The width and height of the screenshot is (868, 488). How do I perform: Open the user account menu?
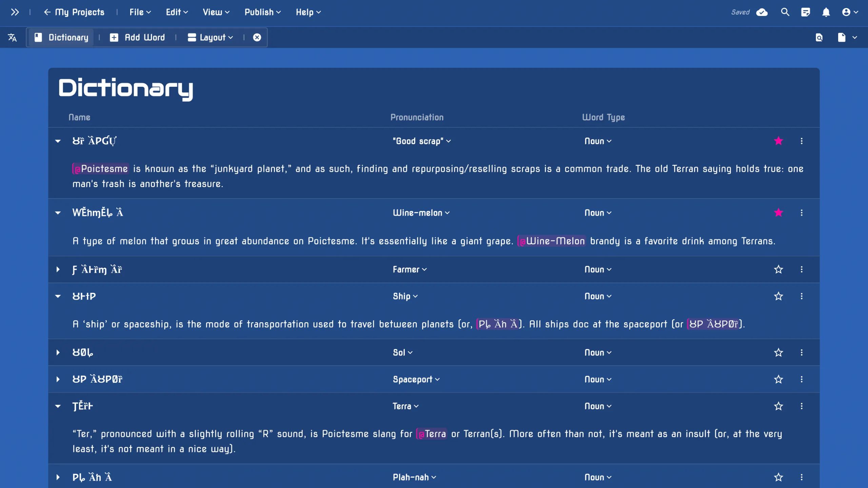[850, 12]
